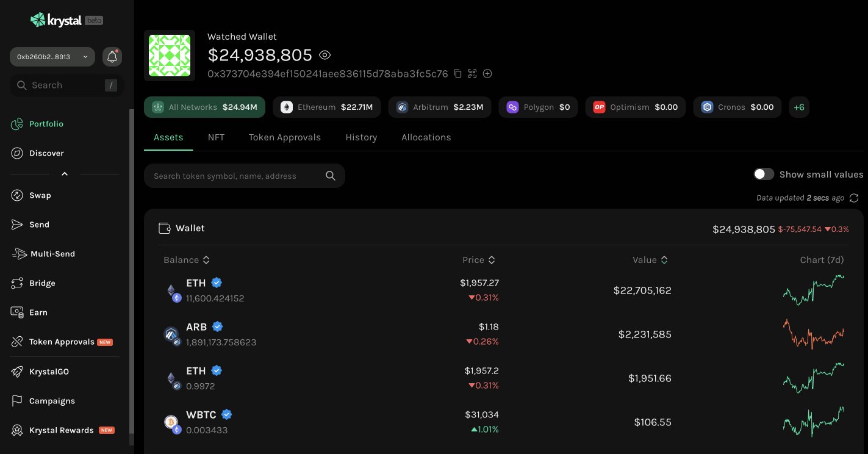Click the plus icon beside wallet address
Viewport: 868px width, 454px height.
[487, 74]
